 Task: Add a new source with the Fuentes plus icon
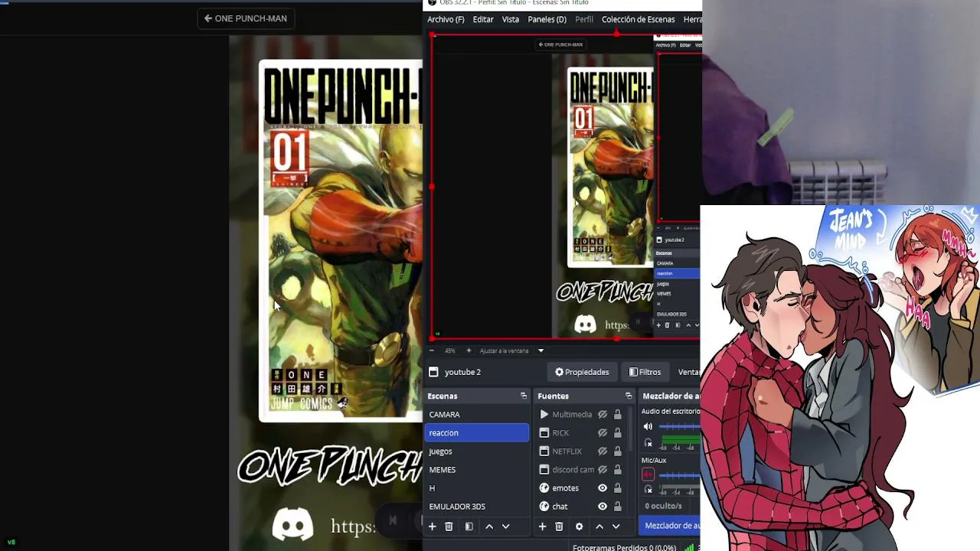pyautogui.click(x=542, y=527)
